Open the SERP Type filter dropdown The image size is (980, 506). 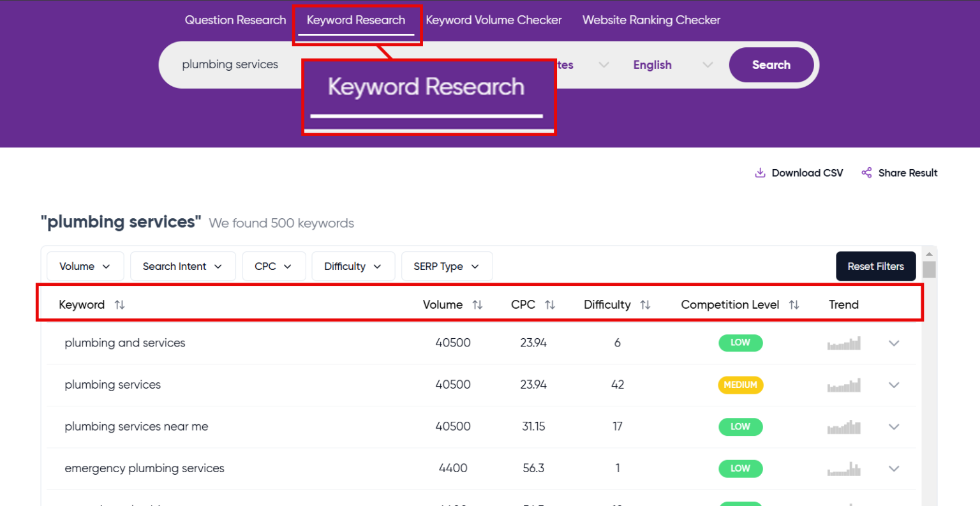click(x=447, y=266)
